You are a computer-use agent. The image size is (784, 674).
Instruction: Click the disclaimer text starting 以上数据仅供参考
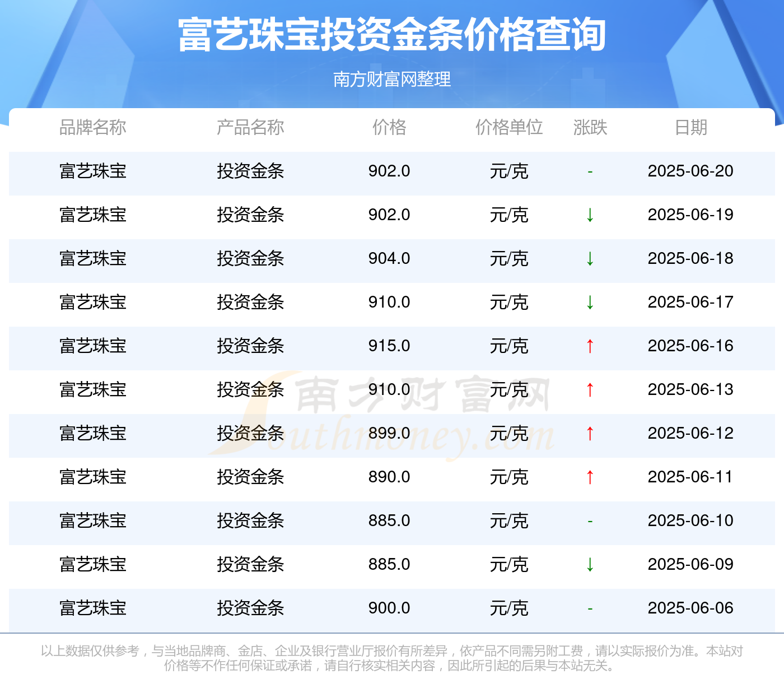pyautogui.click(x=392, y=658)
